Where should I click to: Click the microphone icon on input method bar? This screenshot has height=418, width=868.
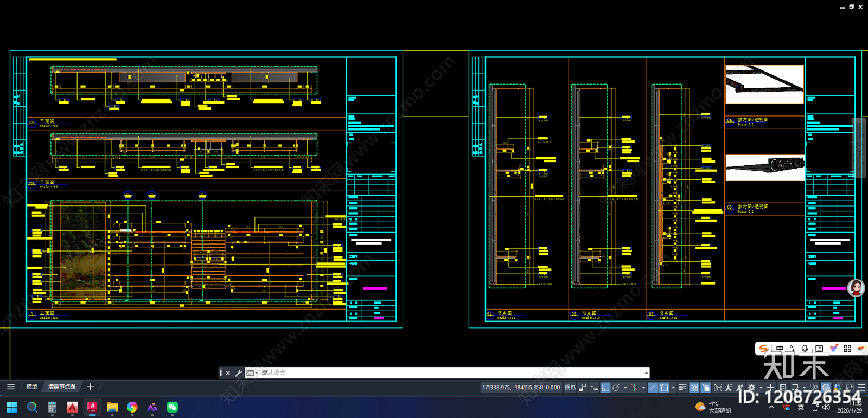click(x=805, y=349)
